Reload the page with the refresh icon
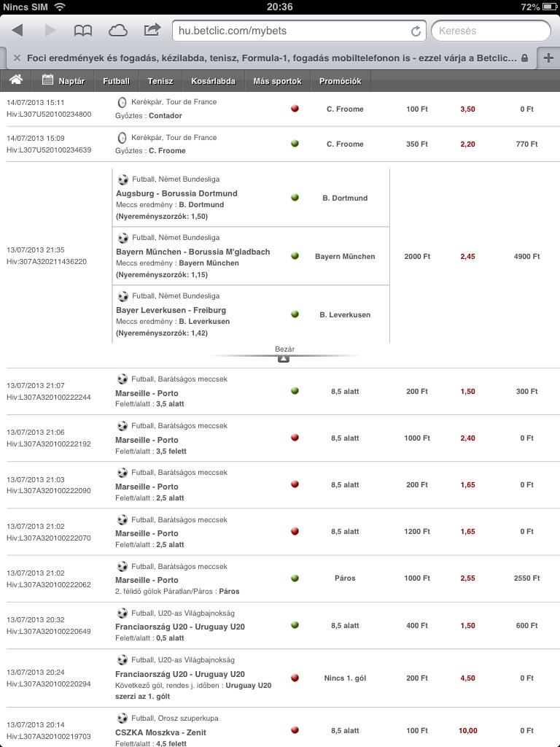 coord(416,31)
